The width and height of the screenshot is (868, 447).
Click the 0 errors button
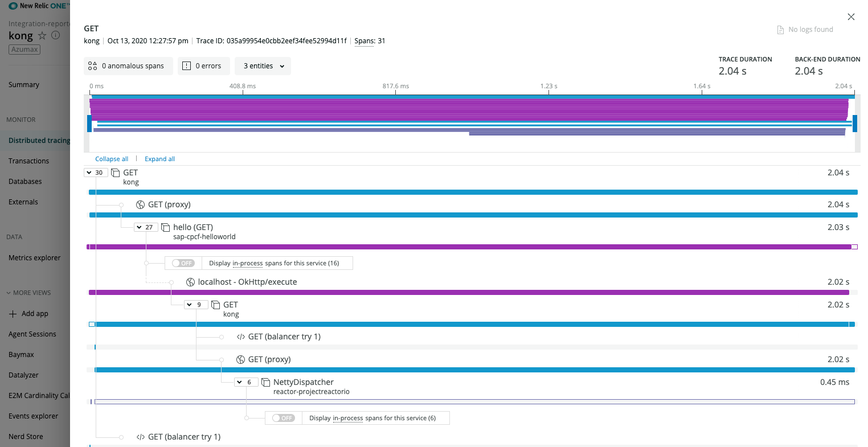pyautogui.click(x=204, y=66)
